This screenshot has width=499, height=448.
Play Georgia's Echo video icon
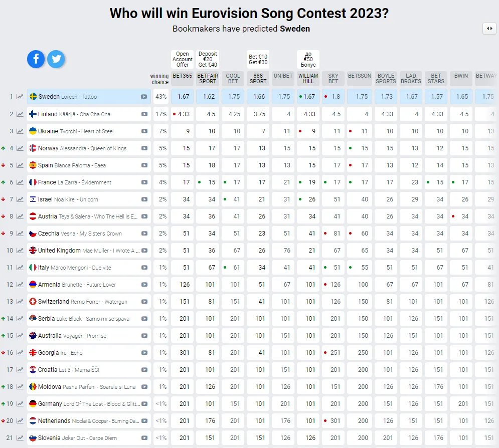click(x=144, y=353)
